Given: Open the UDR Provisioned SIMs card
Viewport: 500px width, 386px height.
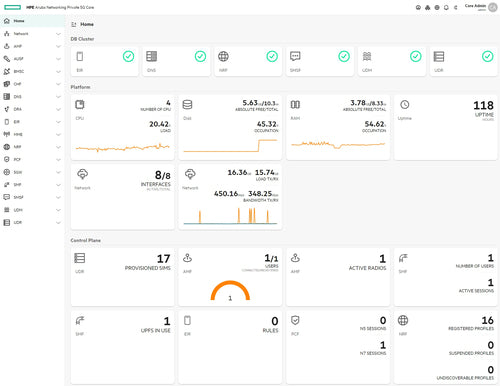Looking at the screenshot, I should 122,277.
